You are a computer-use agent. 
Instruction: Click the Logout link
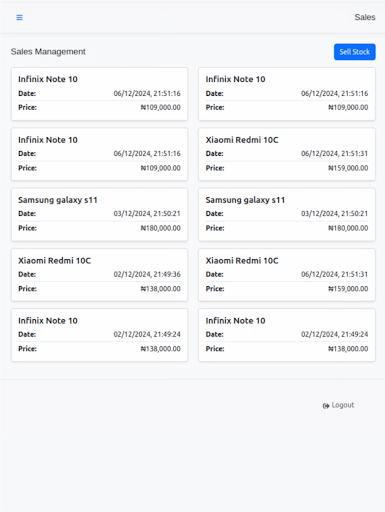tap(338, 405)
